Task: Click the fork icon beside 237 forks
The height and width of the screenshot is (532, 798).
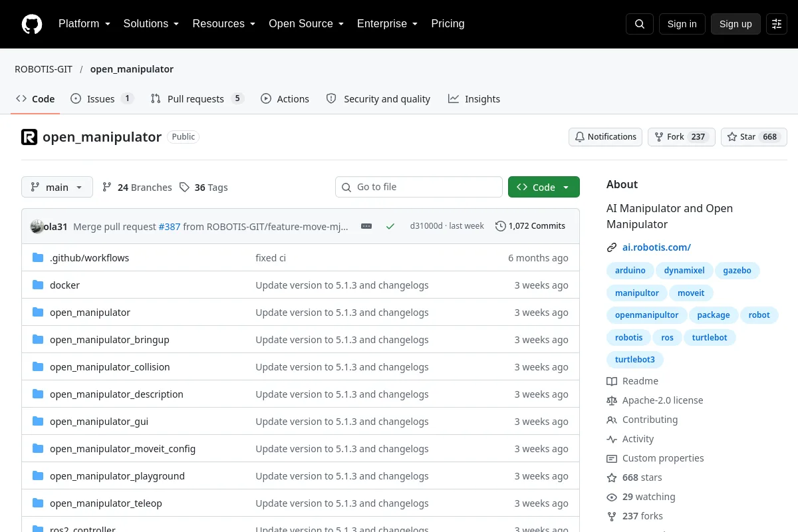Action: click(612, 516)
